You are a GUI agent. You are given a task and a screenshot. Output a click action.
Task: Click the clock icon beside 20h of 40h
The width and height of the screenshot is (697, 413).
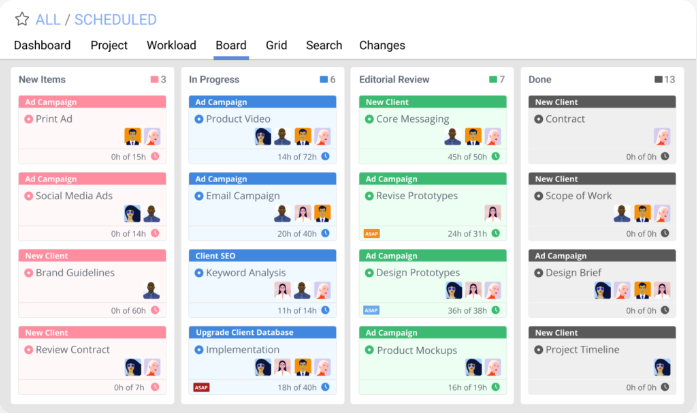pyautogui.click(x=325, y=233)
